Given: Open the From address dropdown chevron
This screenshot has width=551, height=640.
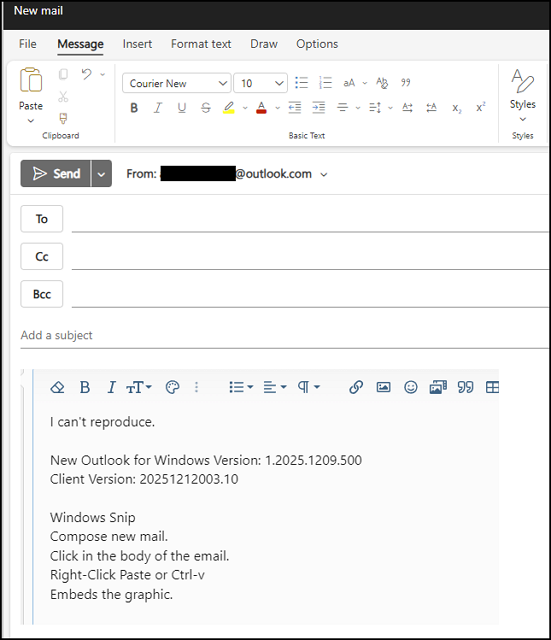Looking at the screenshot, I should point(324,174).
